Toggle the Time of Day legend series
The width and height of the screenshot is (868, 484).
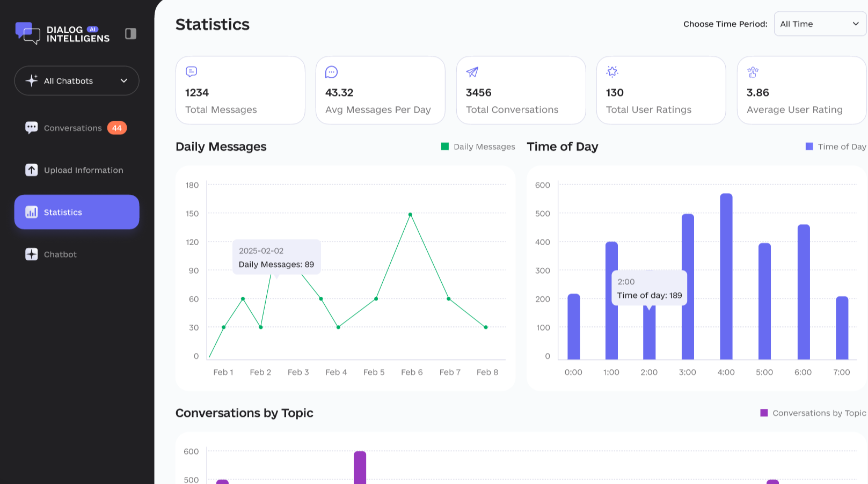835,146
